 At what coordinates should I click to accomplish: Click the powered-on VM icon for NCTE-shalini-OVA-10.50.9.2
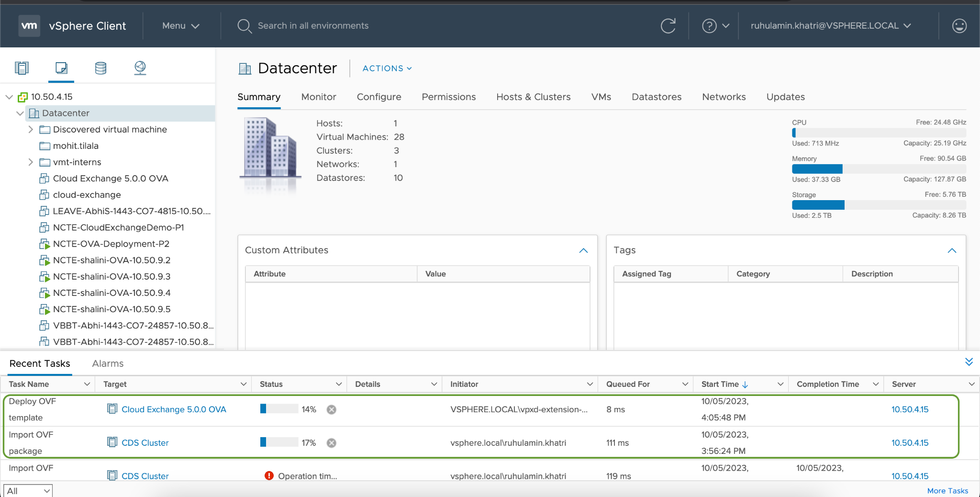tap(44, 260)
